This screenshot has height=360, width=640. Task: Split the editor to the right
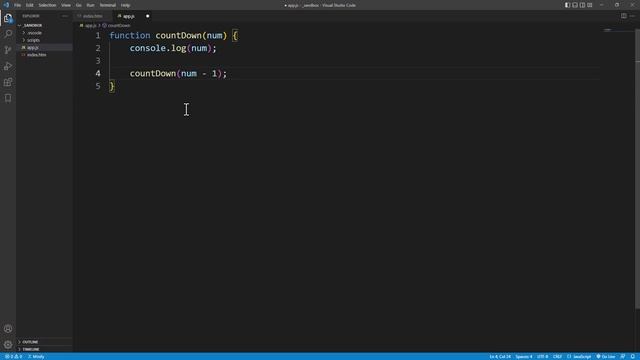tap(624, 16)
